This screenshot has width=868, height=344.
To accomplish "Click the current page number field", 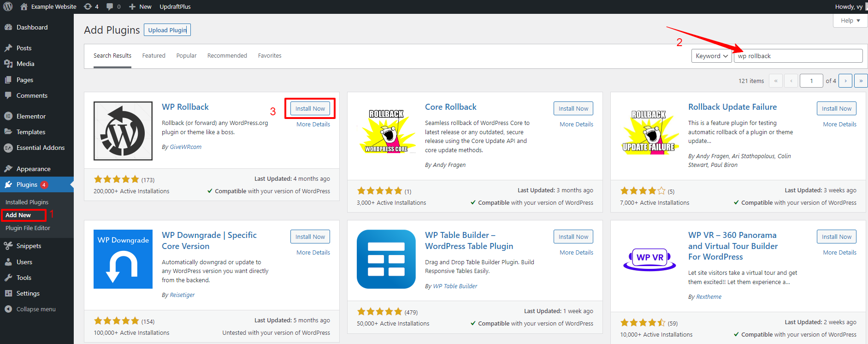I will coord(811,81).
